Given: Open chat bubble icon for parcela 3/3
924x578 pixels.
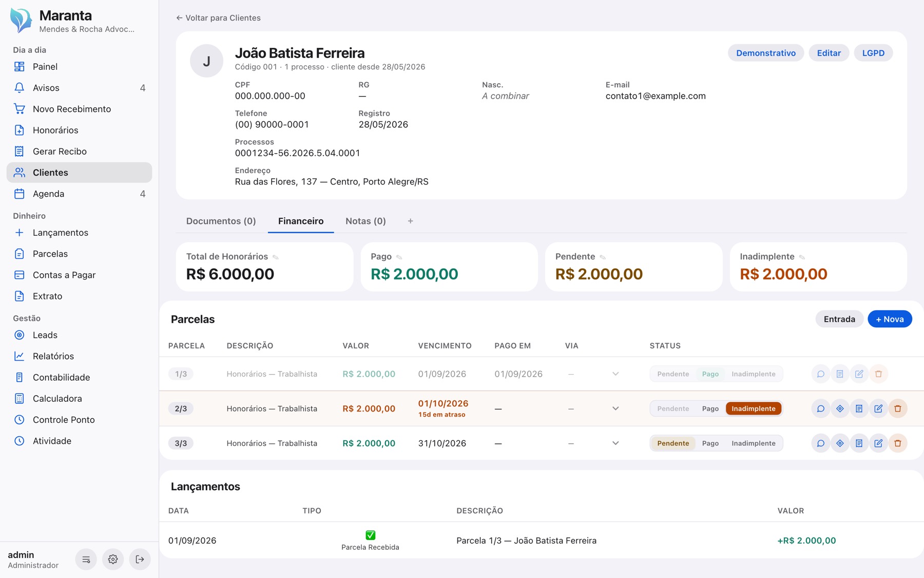Looking at the screenshot, I should 821,443.
